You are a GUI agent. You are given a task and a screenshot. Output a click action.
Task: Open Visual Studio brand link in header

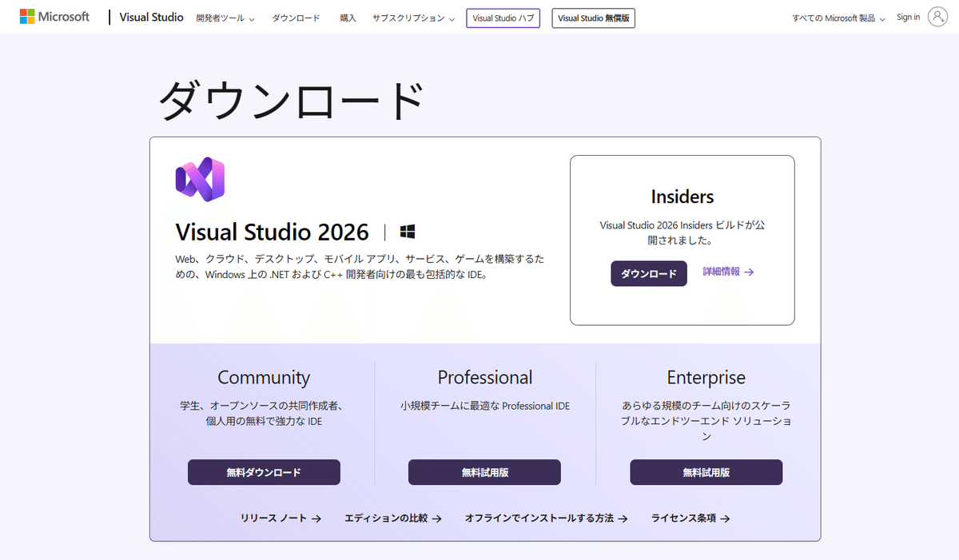coord(151,18)
